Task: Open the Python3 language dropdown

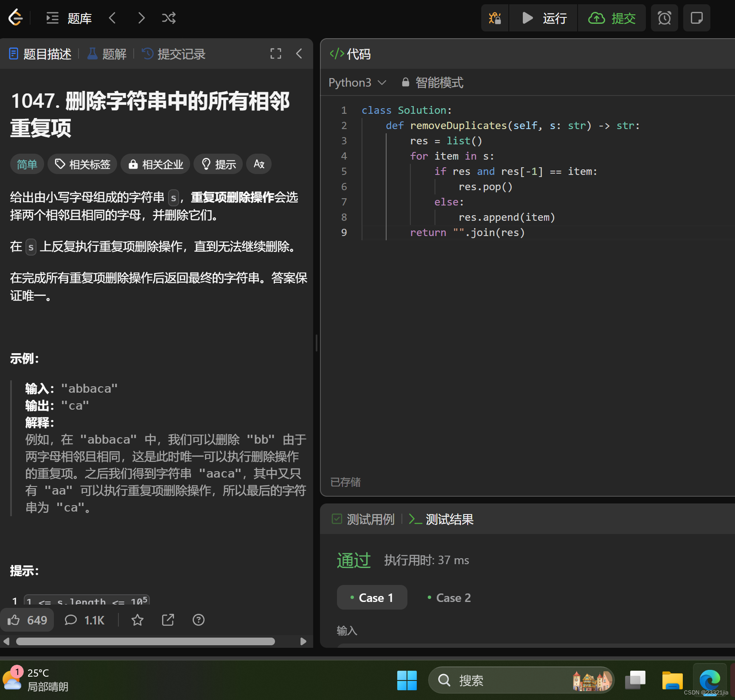Action: 357,82
